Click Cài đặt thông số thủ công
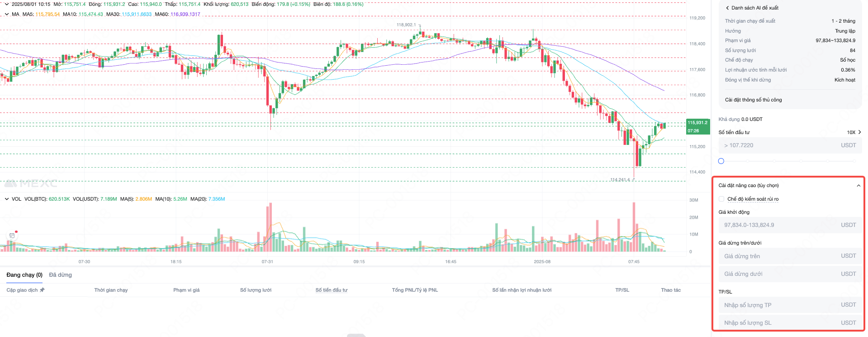This screenshot has width=868, height=337. (753, 100)
